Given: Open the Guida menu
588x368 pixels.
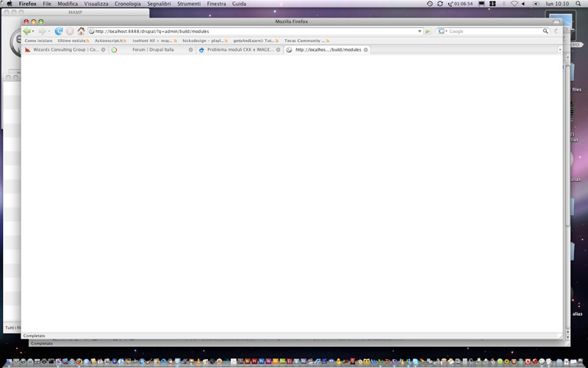Looking at the screenshot, I should click(x=240, y=4).
